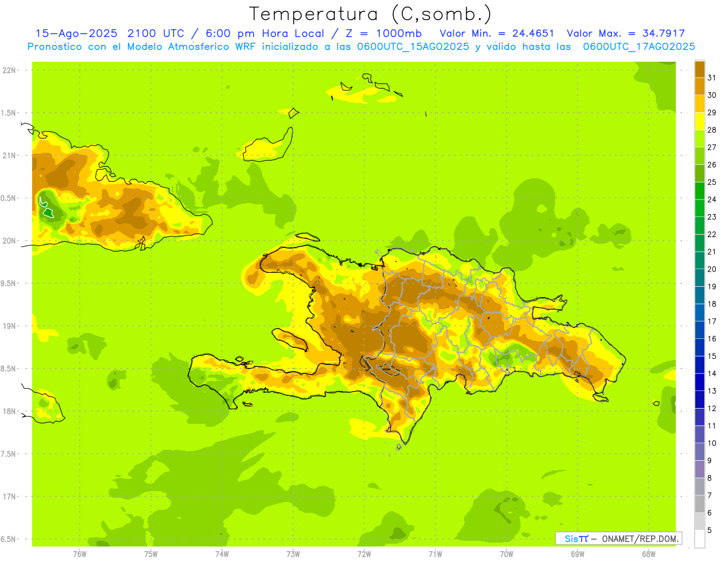
Task: Pick the green swatch between legend 24 and 25
Action: pyautogui.click(x=699, y=190)
